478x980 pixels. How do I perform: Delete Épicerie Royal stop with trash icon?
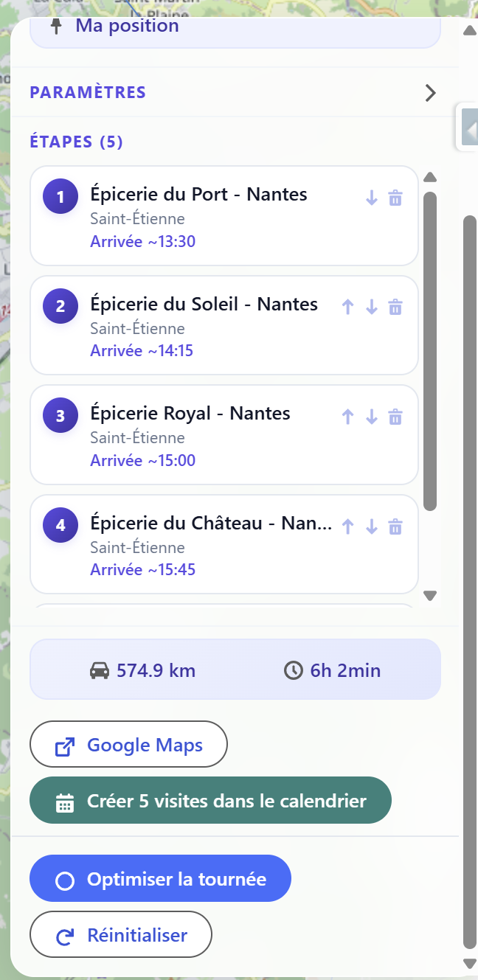pyautogui.click(x=395, y=416)
